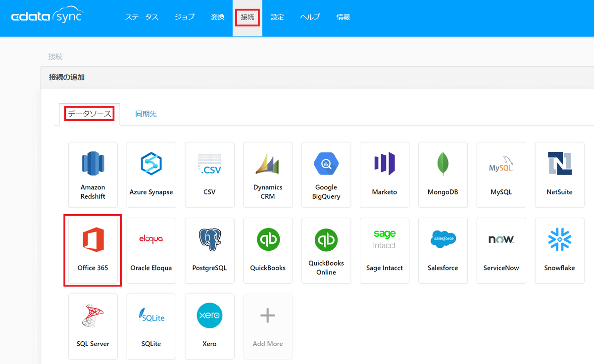Open the Dynamics CRM connector
Image resolution: width=594 pixels, height=364 pixels.
(268, 175)
